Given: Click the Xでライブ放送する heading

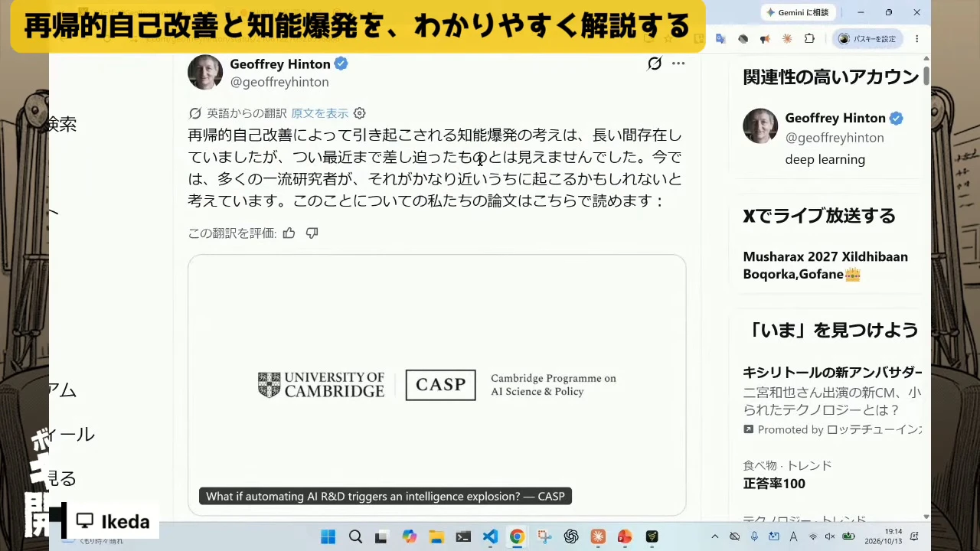Looking at the screenshot, I should click(x=819, y=216).
